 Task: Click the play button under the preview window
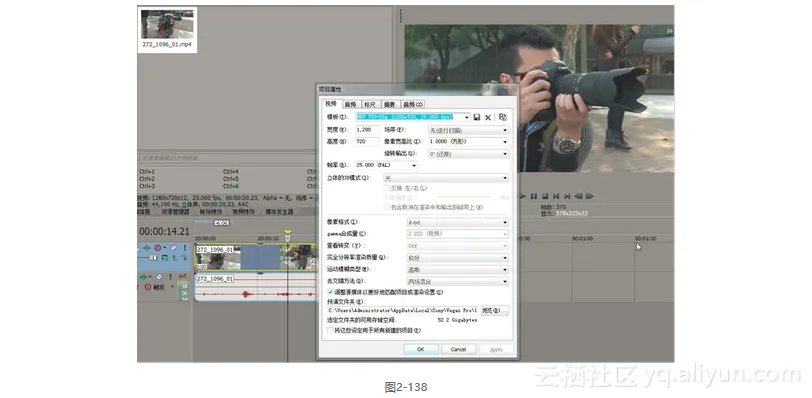coord(523,197)
